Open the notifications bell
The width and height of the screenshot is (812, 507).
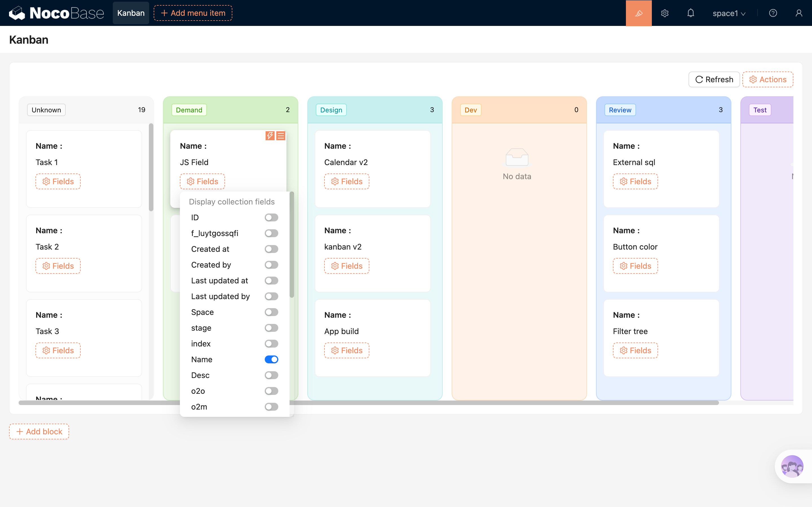coord(690,13)
